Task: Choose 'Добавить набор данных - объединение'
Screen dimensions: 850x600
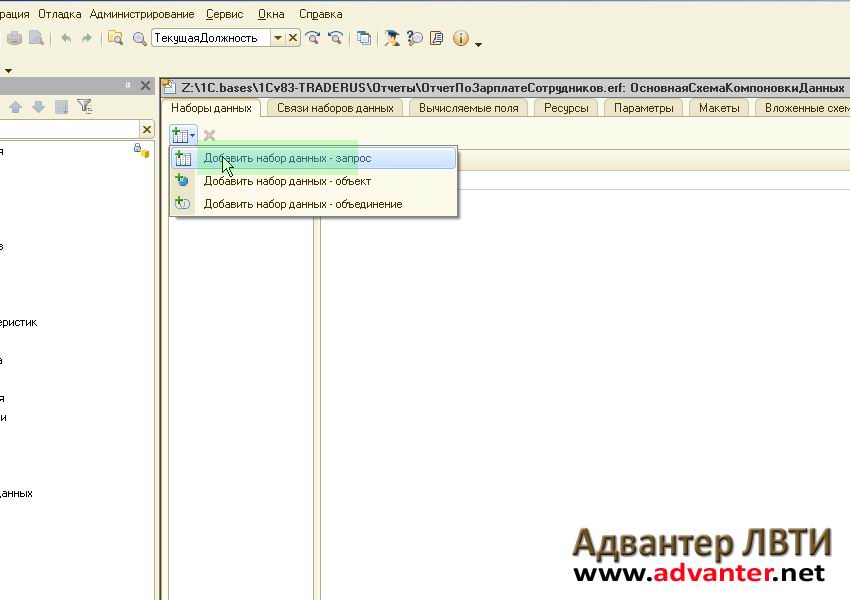Action: point(302,204)
